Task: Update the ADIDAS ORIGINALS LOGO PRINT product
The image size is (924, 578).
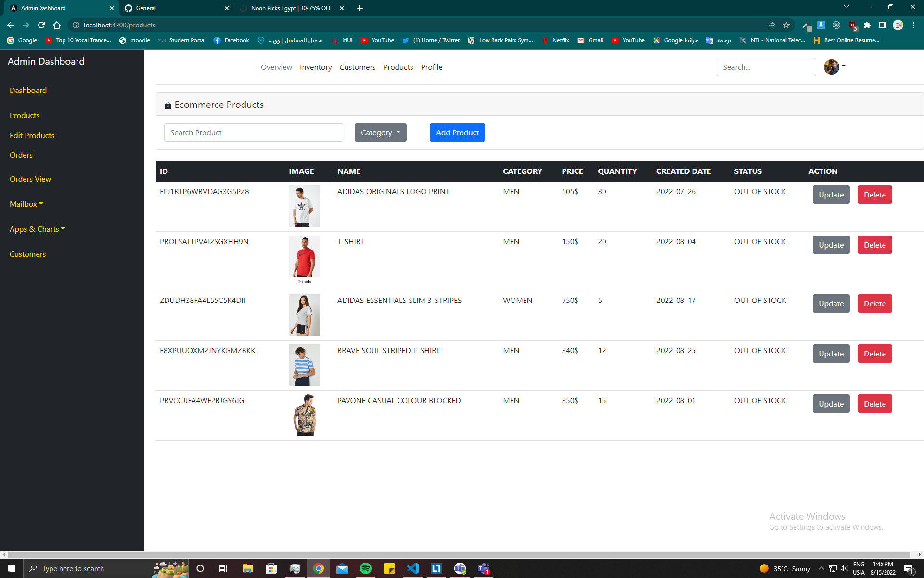Action: 831,195
